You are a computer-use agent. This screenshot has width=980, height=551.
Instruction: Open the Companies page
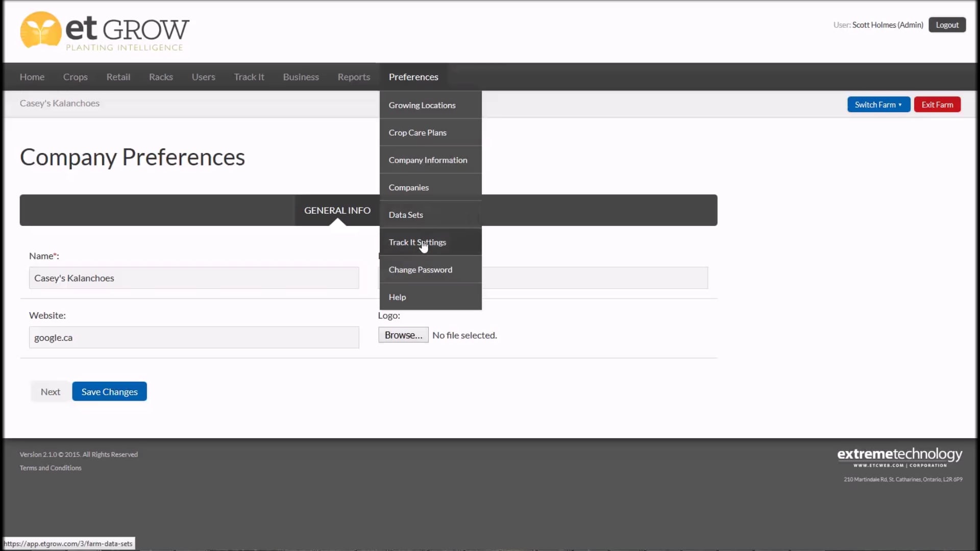click(x=409, y=187)
